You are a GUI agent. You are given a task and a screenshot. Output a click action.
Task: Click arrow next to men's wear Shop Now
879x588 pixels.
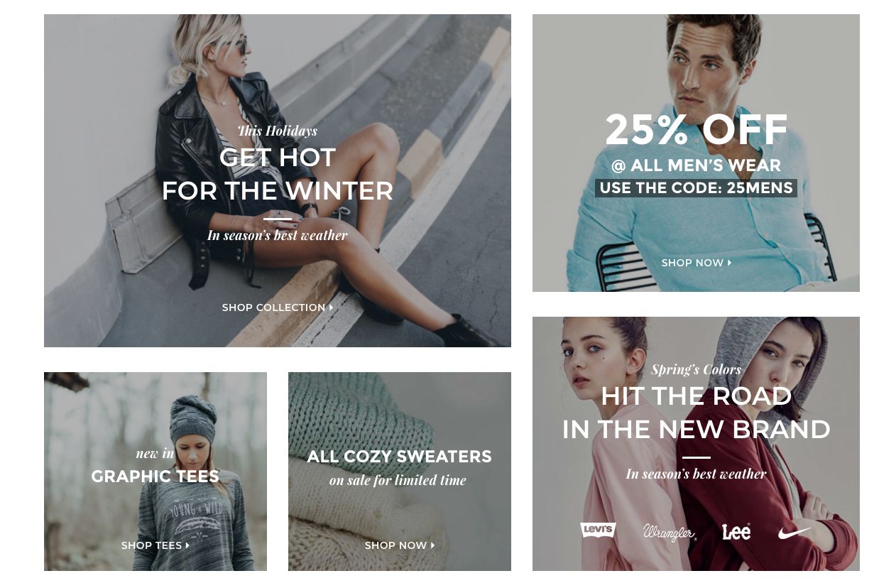point(729,263)
